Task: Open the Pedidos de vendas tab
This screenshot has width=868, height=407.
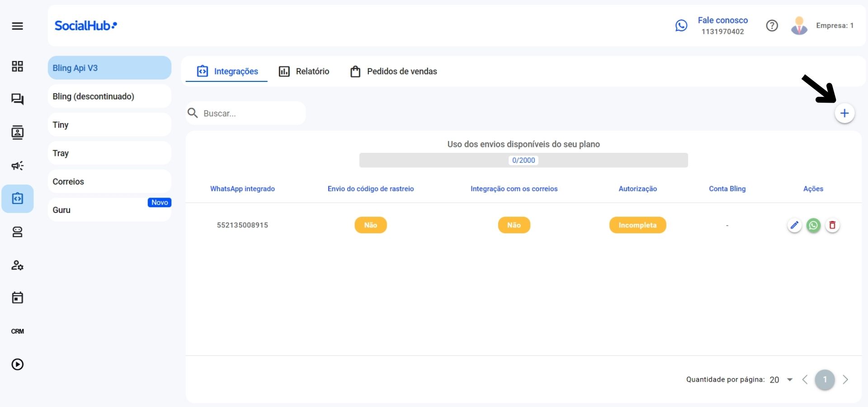Action: point(393,71)
